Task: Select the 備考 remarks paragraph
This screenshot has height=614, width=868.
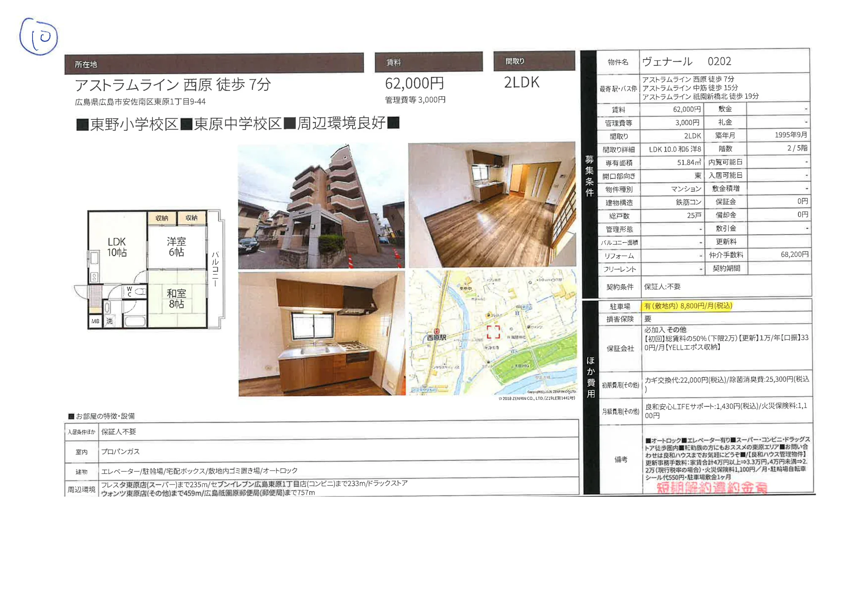Action: tap(727, 458)
